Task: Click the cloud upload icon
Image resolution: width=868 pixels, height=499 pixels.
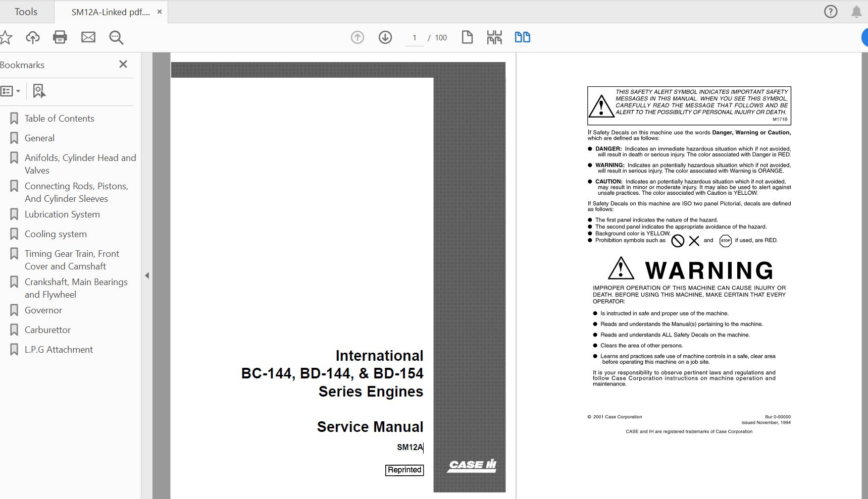Action: (x=33, y=37)
